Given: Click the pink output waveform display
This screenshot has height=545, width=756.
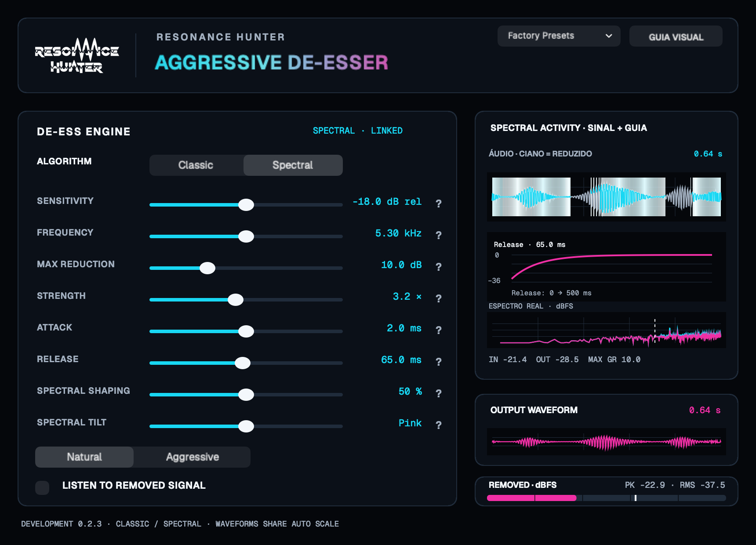Looking at the screenshot, I should [607, 442].
